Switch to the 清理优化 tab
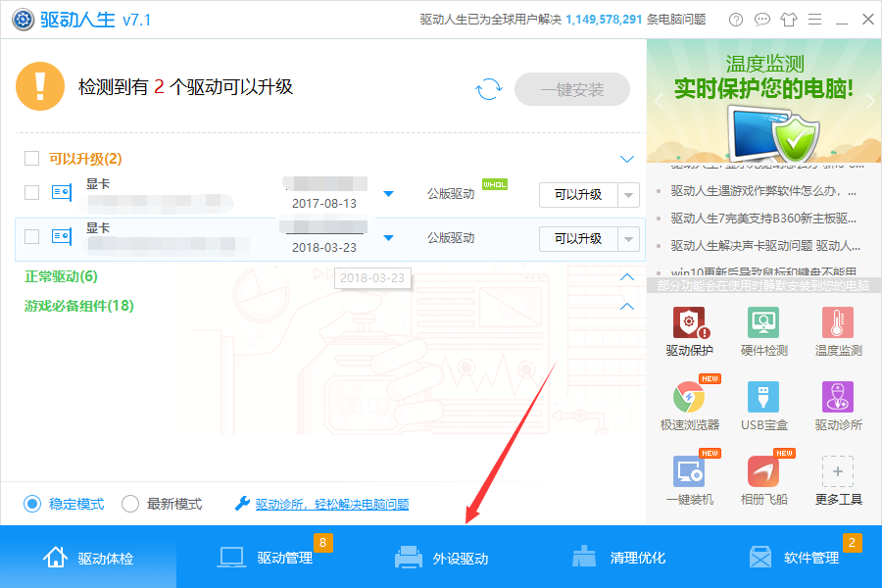Screen dimensions: 882x588 point(617,558)
